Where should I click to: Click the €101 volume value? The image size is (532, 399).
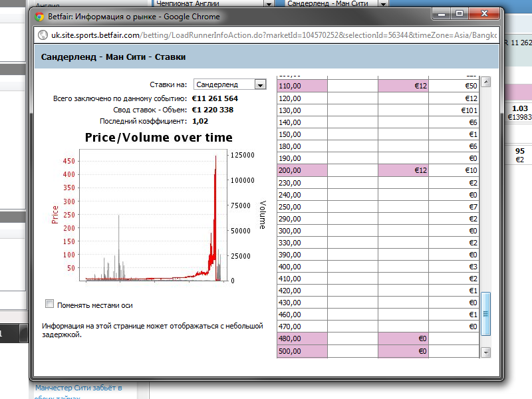click(469, 110)
